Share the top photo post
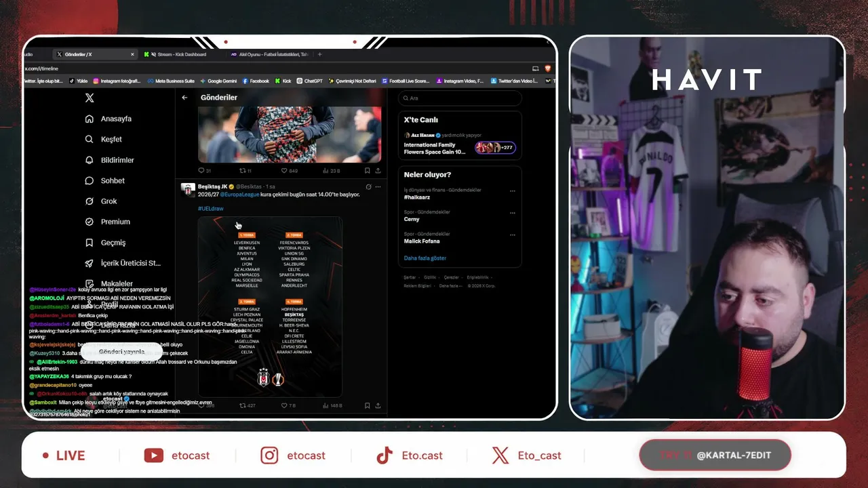Viewport: 868px width, 488px height. coord(378,171)
